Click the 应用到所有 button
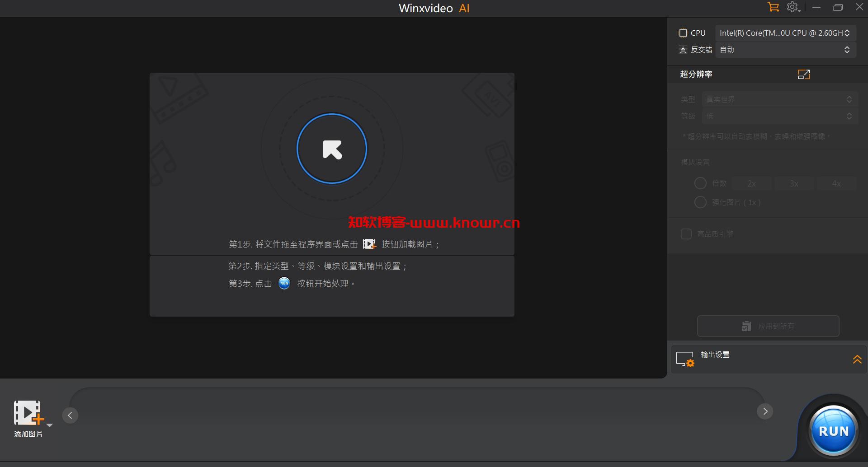 (x=768, y=326)
